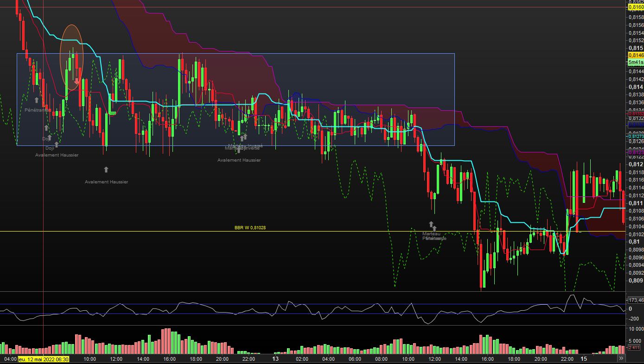Click the green 5m41s candle countdown timer
The height and width of the screenshot is (364, 644).
pyautogui.click(x=635, y=62)
